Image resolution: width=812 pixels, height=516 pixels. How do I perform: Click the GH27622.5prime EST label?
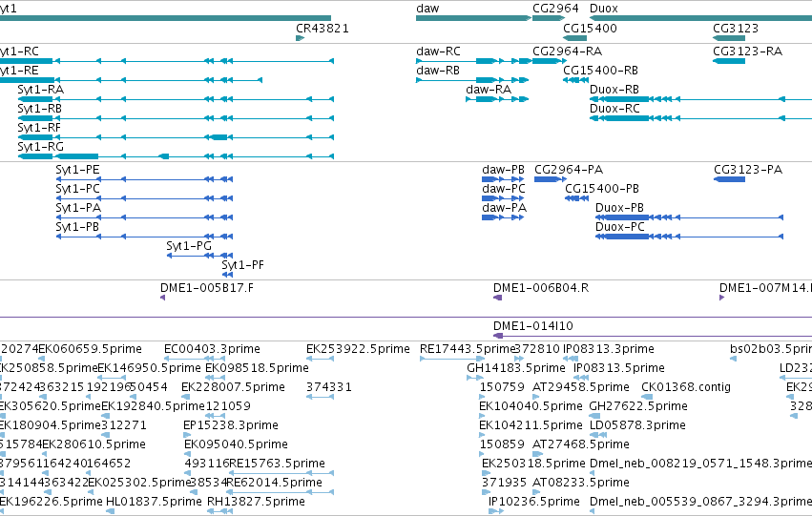638,406
